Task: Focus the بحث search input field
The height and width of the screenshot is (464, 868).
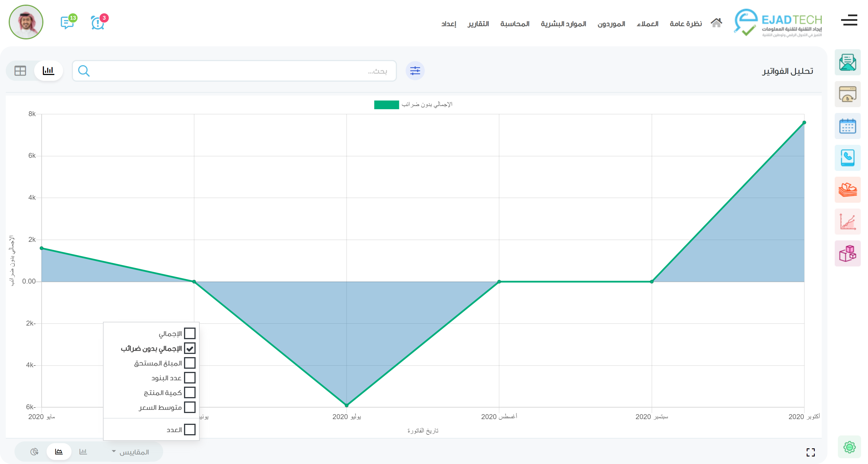Action: [236, 71]
